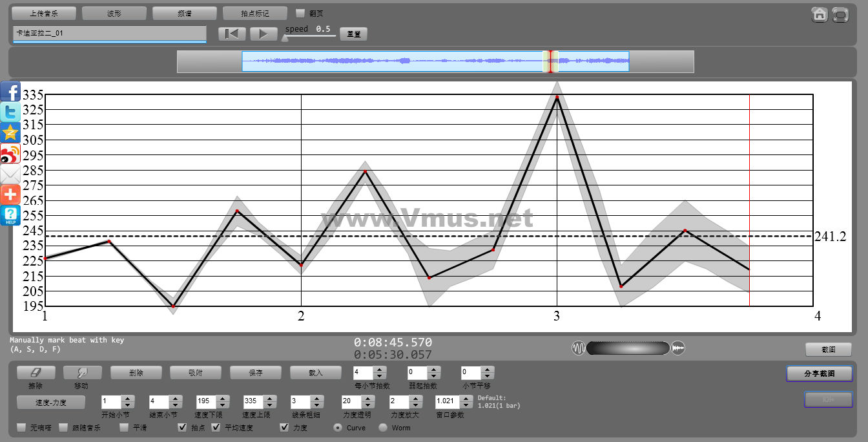This screenshot has width=868, height=442.
Task: Share via the Twitter icon
Action: point(10,112)
